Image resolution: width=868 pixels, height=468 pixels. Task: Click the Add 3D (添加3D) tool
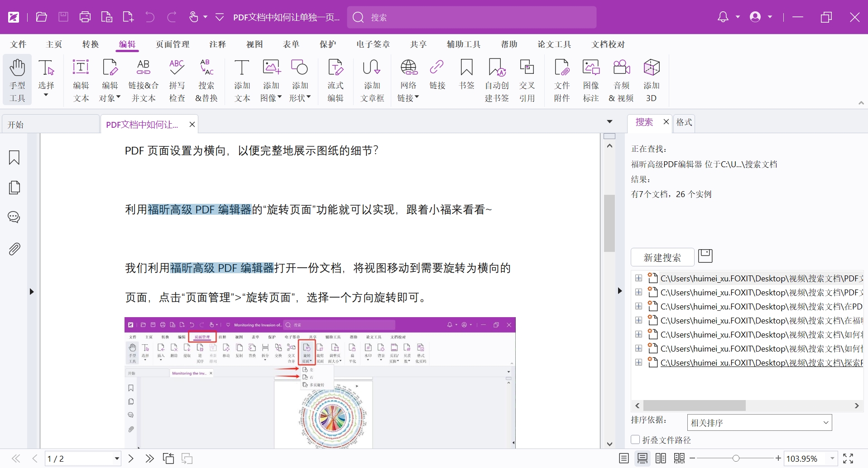652,80
